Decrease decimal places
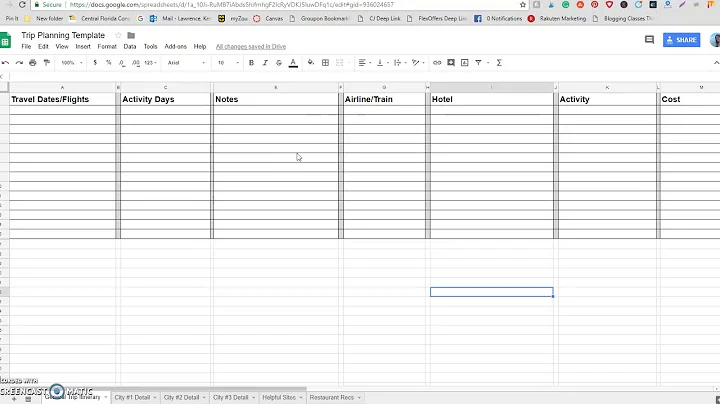 (x=122, y=62)
